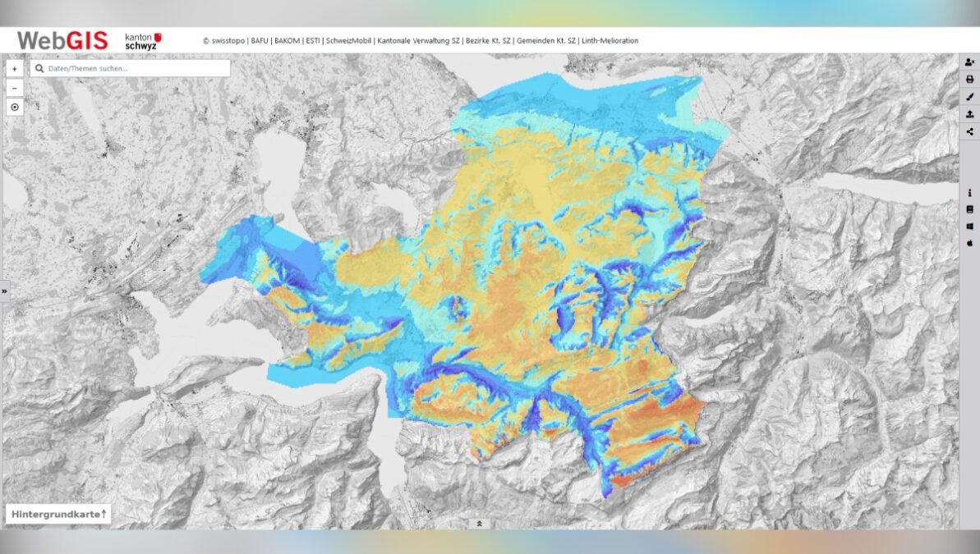The width and height of the screenshot is (980, 554).
Task: Open the user login icon
Action: (x=969, y=62)
